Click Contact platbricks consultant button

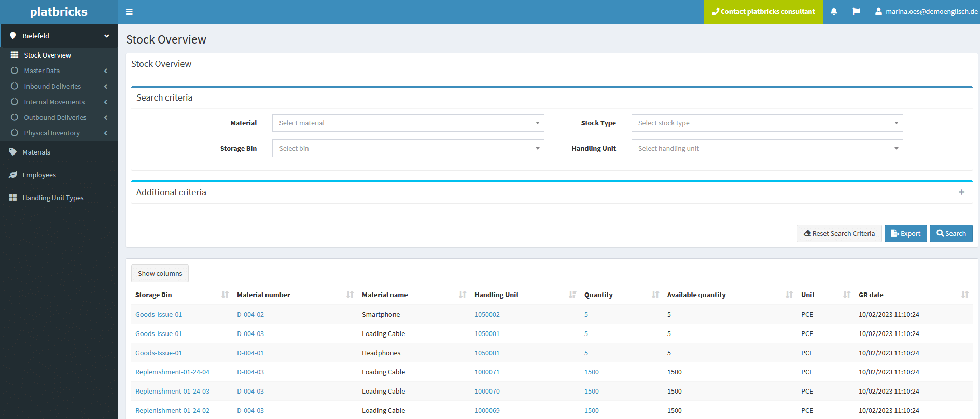tap(763, 12)
